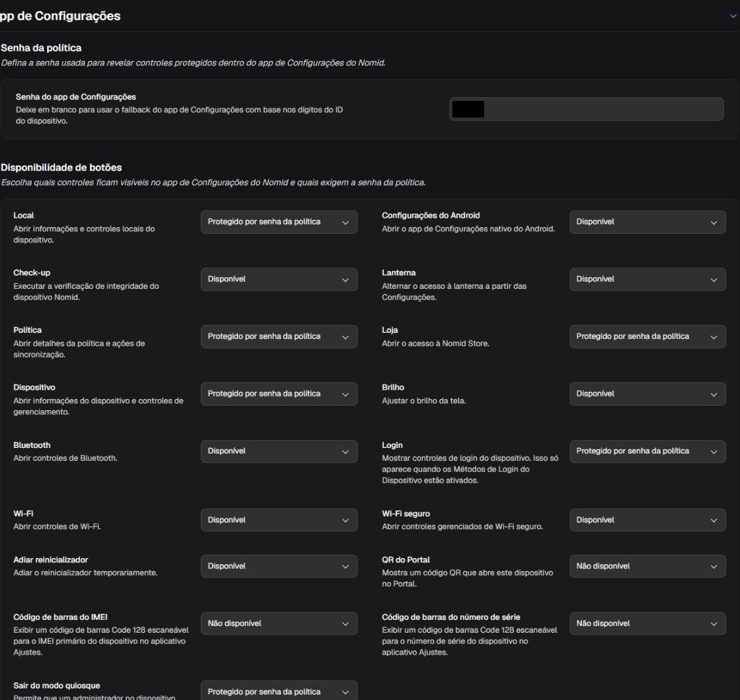
Task: Click the 'QR do Portal' label
Action: [406, 559]
